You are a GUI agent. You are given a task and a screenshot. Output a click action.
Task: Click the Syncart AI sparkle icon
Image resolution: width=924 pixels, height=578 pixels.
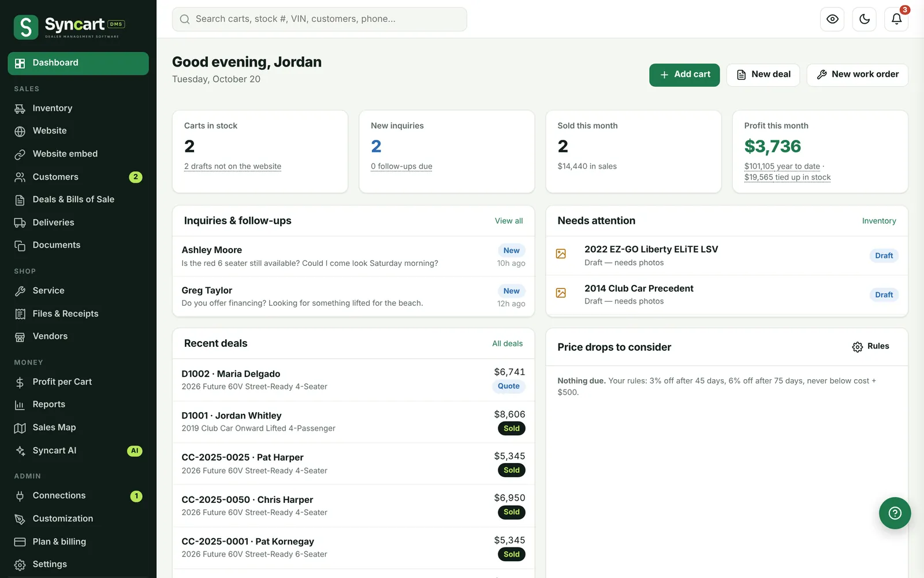20,451
